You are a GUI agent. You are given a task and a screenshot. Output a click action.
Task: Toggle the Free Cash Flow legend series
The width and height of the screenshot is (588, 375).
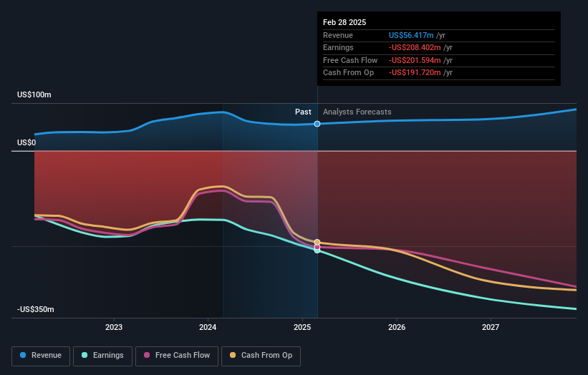[x=177, y=356]
